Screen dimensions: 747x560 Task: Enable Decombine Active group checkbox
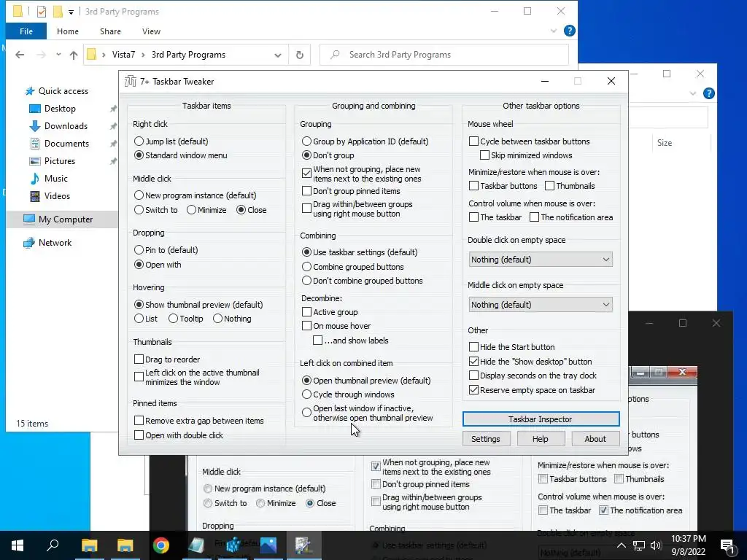pos(307,312)
